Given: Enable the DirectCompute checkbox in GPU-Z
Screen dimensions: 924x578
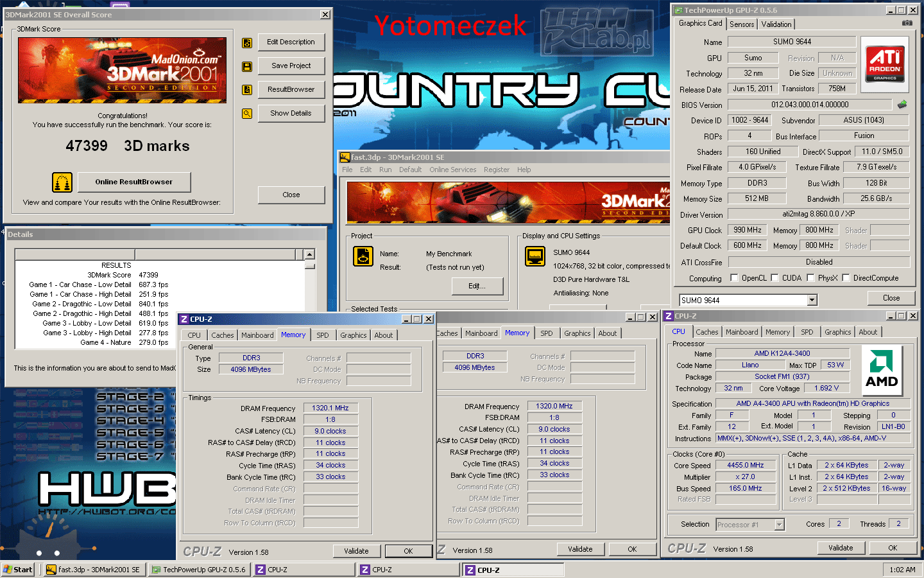Looking at the screenshot, I should click(x=846, y=278).
